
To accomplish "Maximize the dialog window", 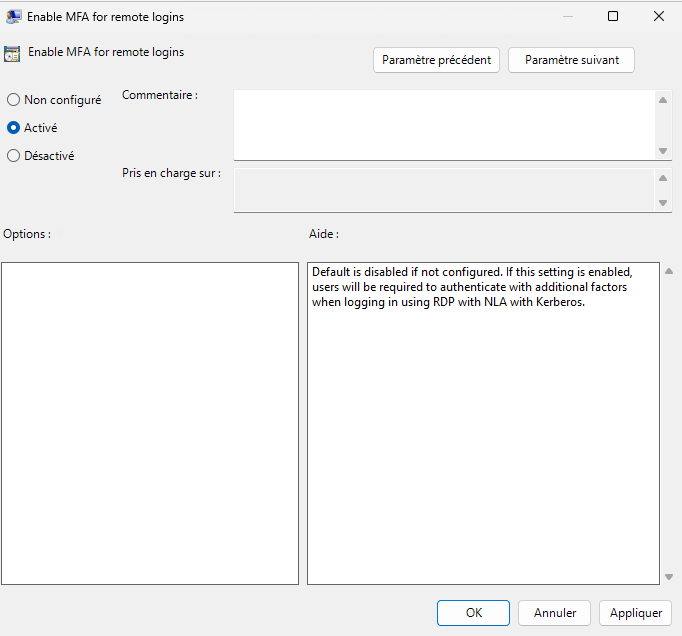I will pyautogui.click(x=613, y=16).
